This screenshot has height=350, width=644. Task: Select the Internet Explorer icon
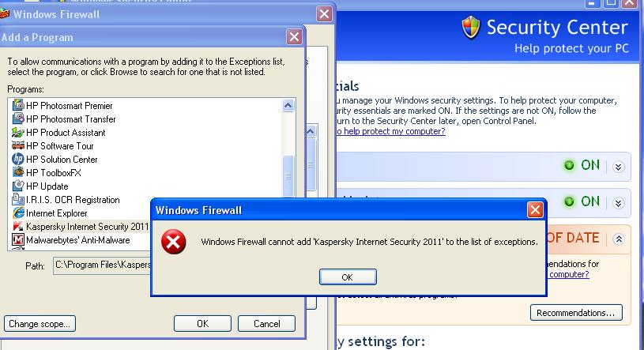17,213
